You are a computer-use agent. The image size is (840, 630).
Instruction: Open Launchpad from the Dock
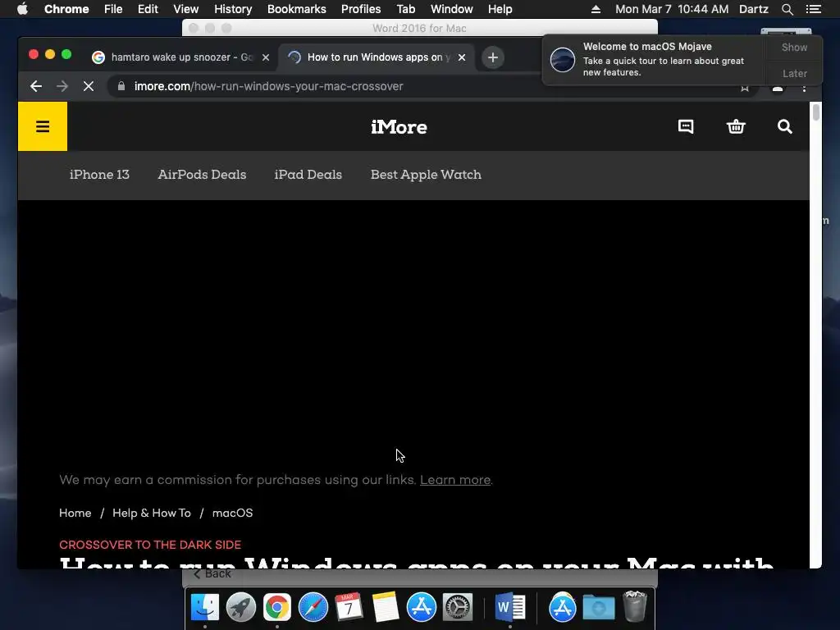point(241,607)
